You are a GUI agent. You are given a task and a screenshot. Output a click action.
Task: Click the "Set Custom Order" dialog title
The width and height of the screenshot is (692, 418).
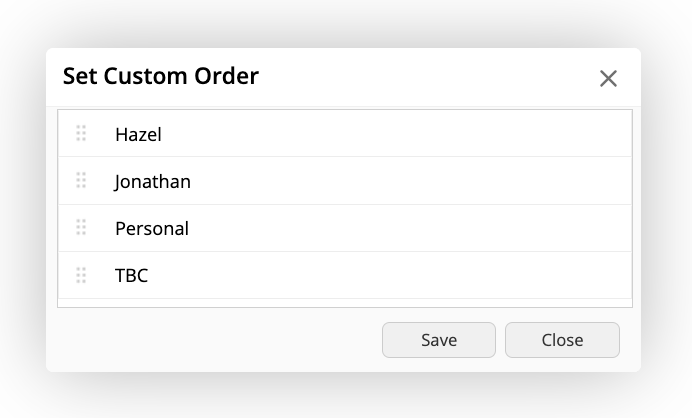point(161,77)
